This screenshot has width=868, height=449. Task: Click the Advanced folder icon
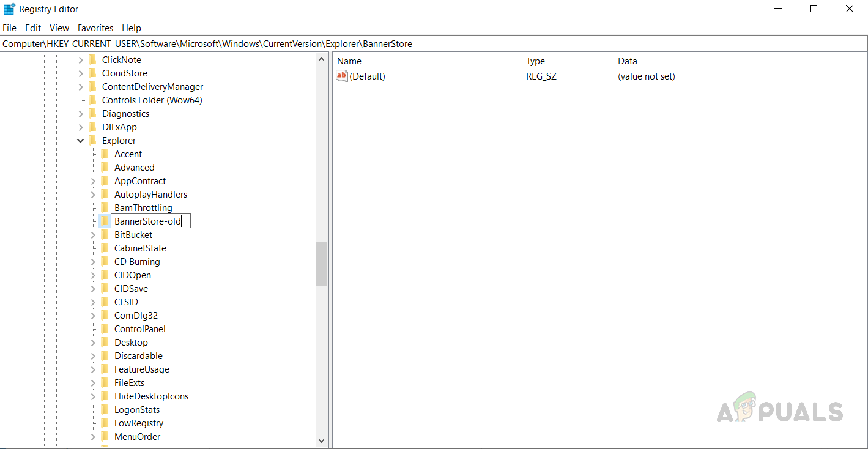tap(105, 167)
